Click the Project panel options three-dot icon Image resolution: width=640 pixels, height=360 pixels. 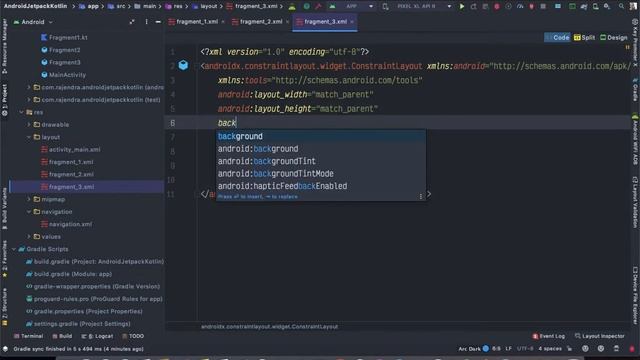click(146, 22)
